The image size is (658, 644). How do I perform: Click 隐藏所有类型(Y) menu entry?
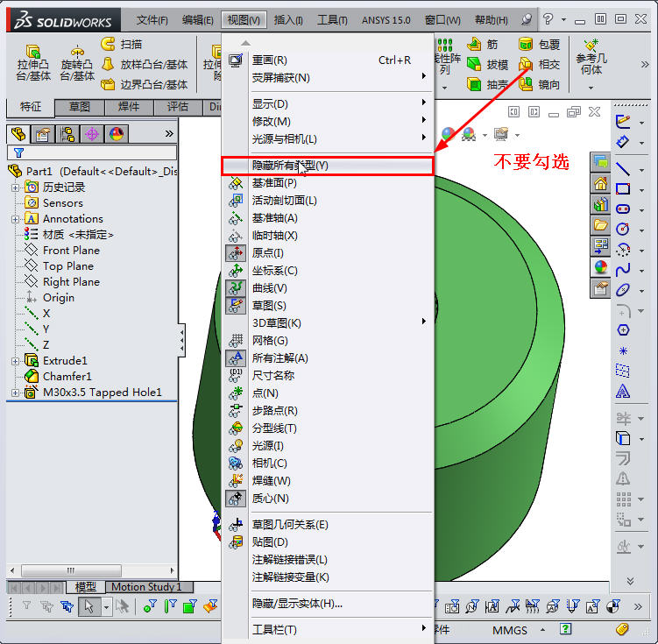[290, 166]
